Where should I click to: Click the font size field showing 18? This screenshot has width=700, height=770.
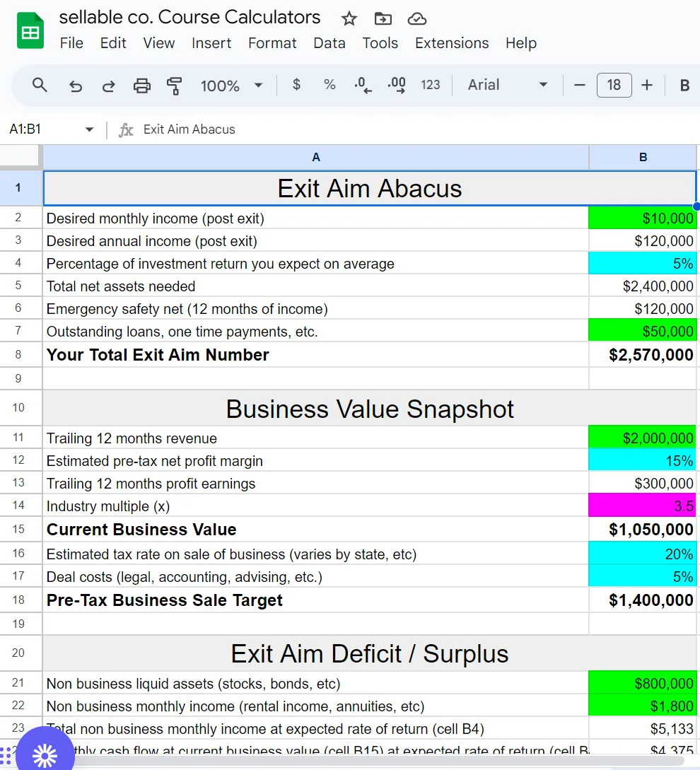click(614, 85)
